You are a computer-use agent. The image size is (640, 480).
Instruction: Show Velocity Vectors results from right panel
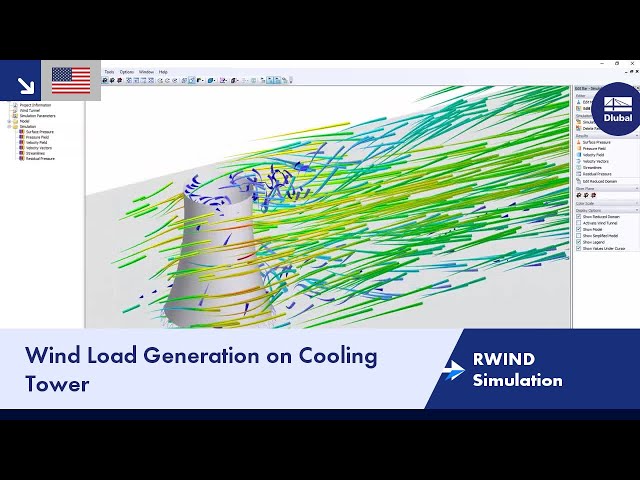pyautogui.click(x=596, y=161)
